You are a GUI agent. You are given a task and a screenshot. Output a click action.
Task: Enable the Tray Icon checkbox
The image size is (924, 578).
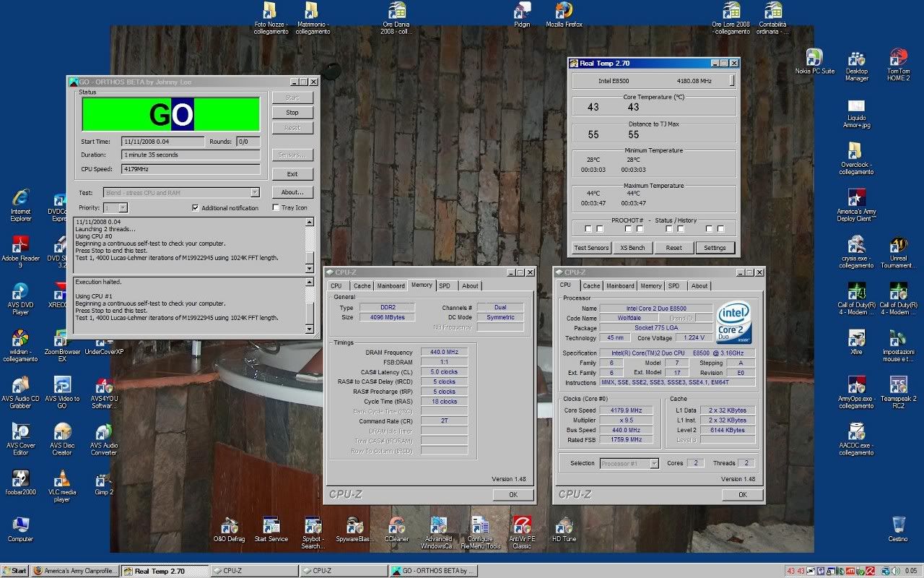(276, 208)
